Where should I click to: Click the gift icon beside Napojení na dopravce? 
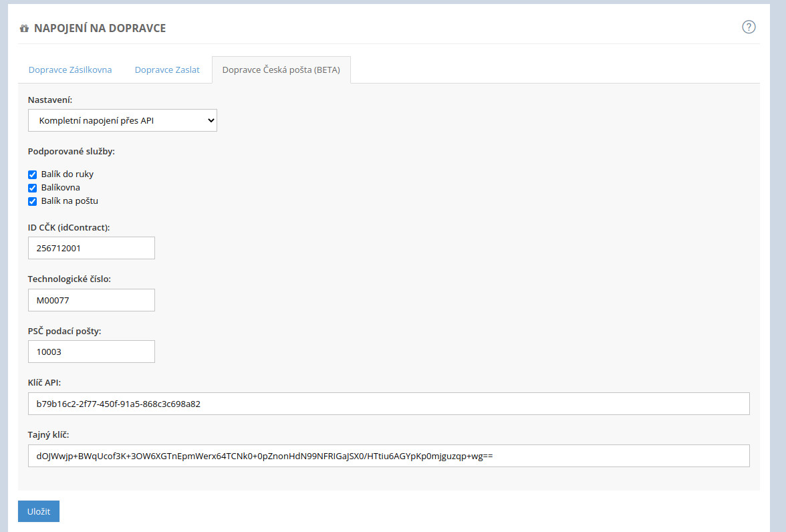(24, 29)
